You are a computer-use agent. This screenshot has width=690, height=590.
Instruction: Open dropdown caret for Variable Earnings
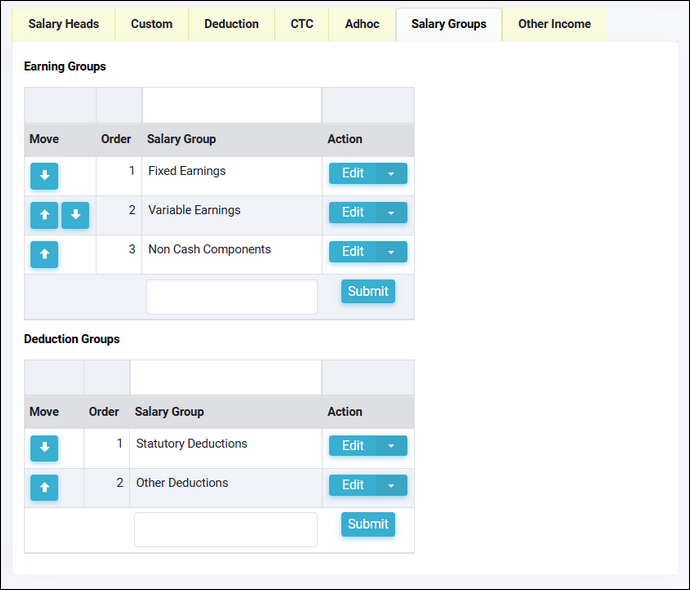(391, 213)
